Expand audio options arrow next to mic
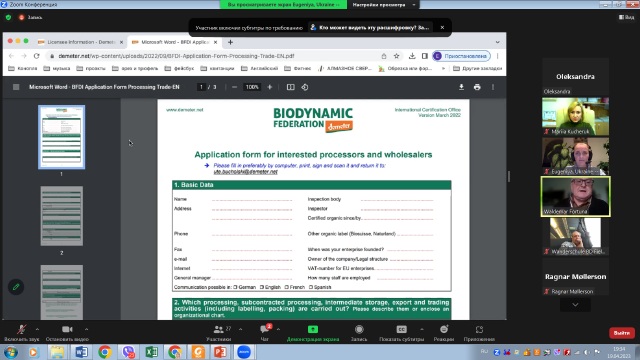This screenshot has height=360, width=640. [x=37, y=329]
